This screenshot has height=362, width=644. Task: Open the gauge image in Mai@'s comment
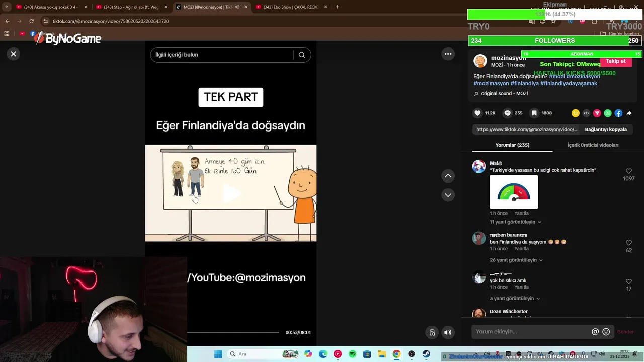click(514, 192)
